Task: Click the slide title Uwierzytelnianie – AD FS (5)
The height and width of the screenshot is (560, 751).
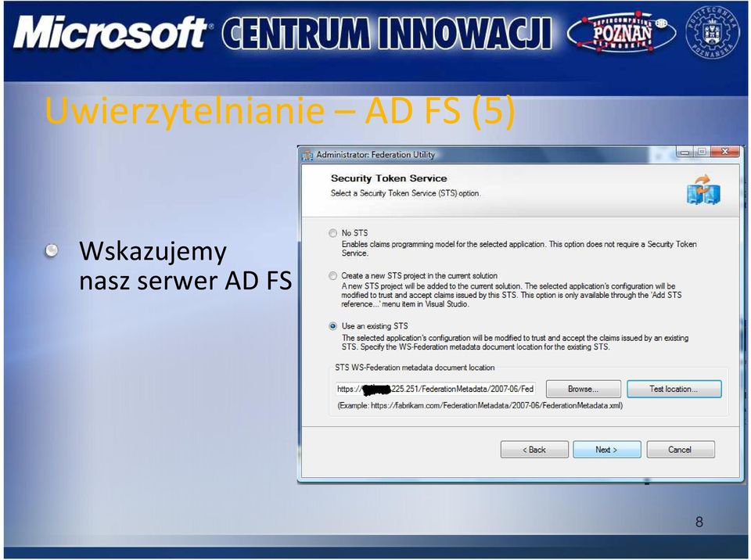Action: tap(280, 110)
